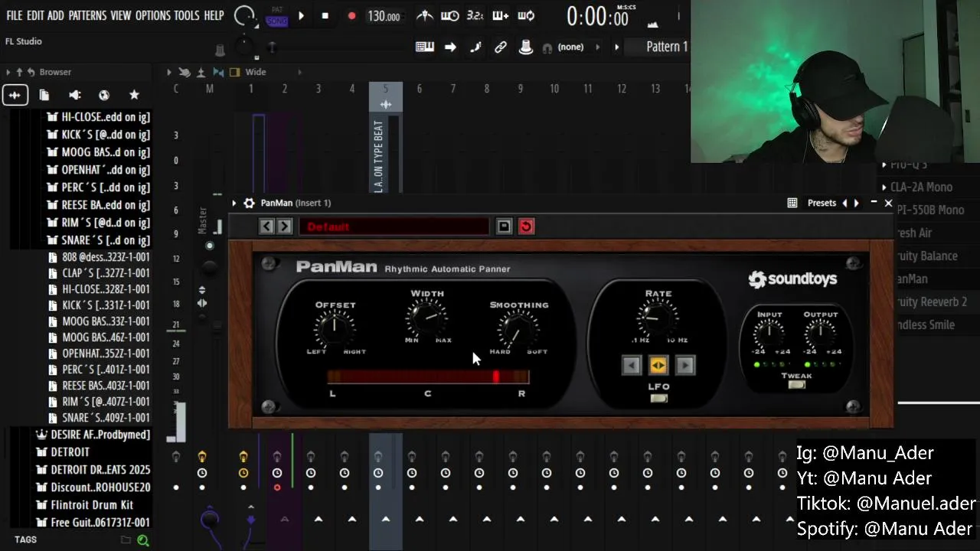Click the browser undo/back curved arrow
The height and width of the screenshot is (551, 980).
point(31,72)
